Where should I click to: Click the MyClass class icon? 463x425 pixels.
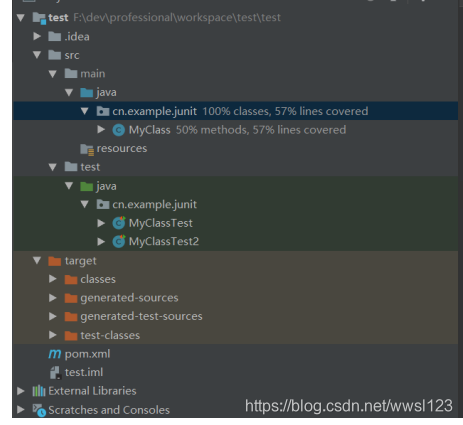click(119, 130)
